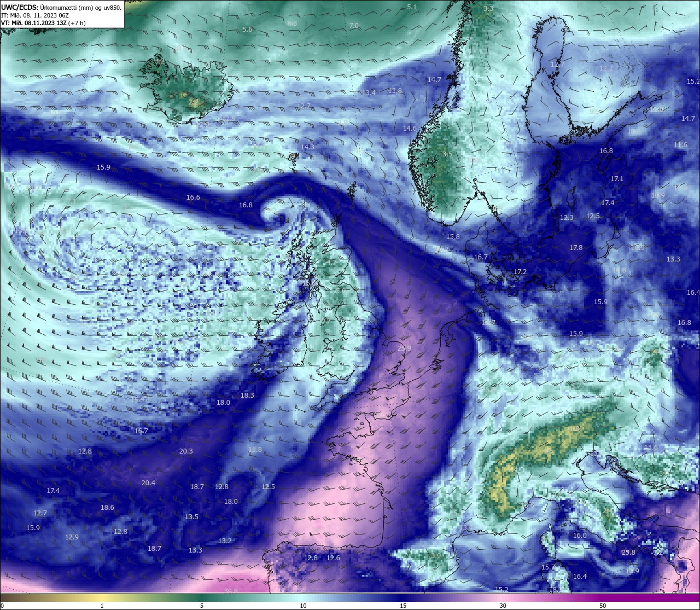This screenshot has width=700, height=610.
Task: Click the 15.7 value near Sardinia
Action: (x=548, y=568)
